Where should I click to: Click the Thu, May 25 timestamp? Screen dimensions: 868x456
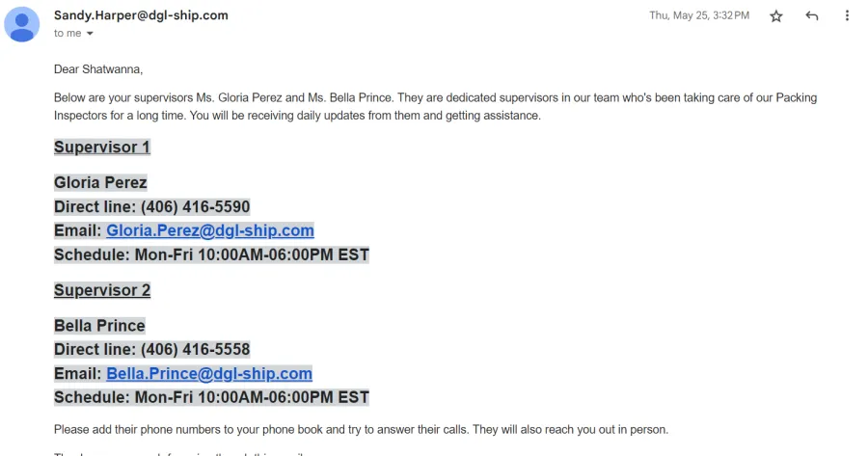point(699,15)
